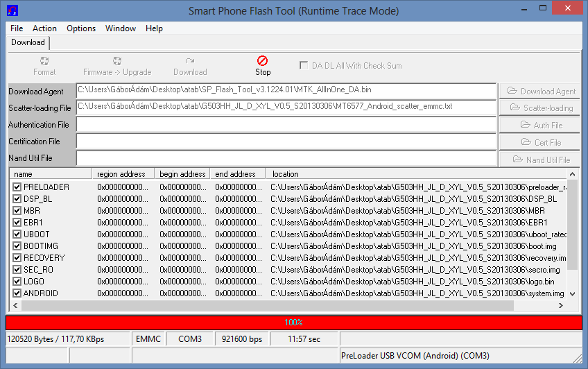
Task: Uncheck the PRELOADER partition checkbox
Action: pyautogui.click(x=17, y=187)
